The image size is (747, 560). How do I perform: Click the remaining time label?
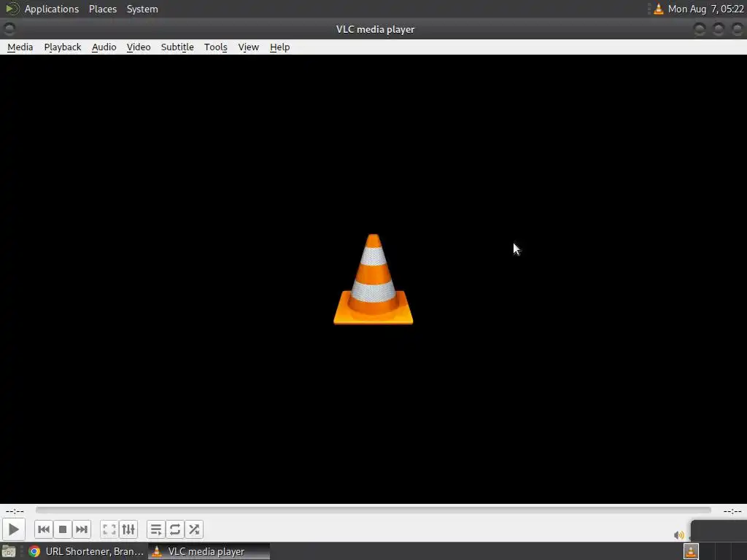coord(732,511)
